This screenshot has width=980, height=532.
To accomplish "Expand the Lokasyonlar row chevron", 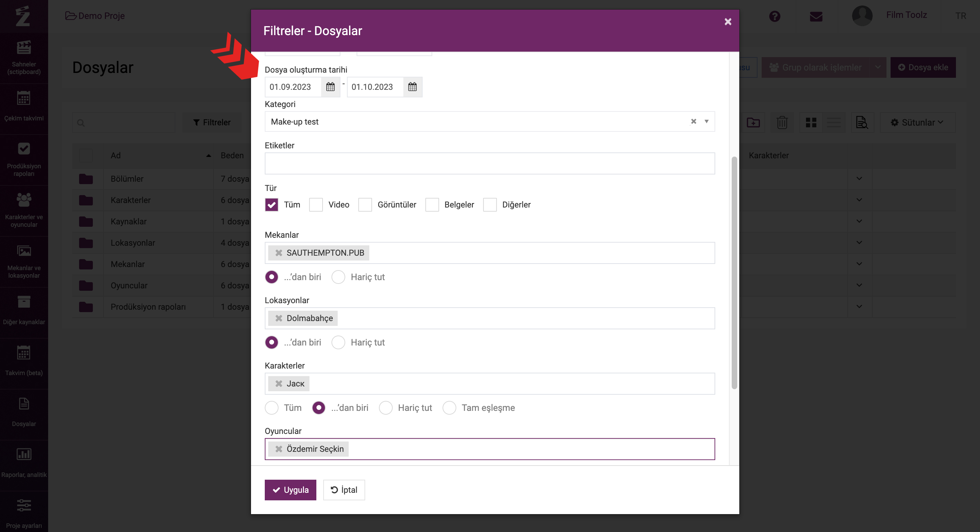I will coord(859,243).
